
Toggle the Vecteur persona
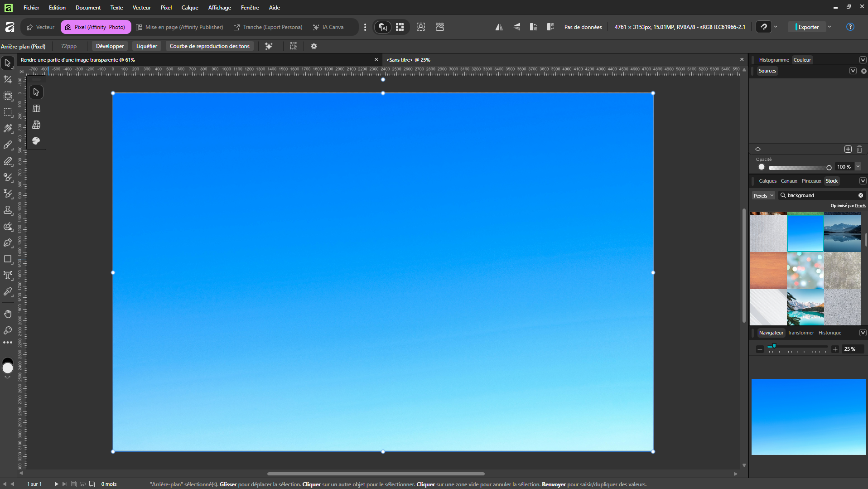[40, 27]
